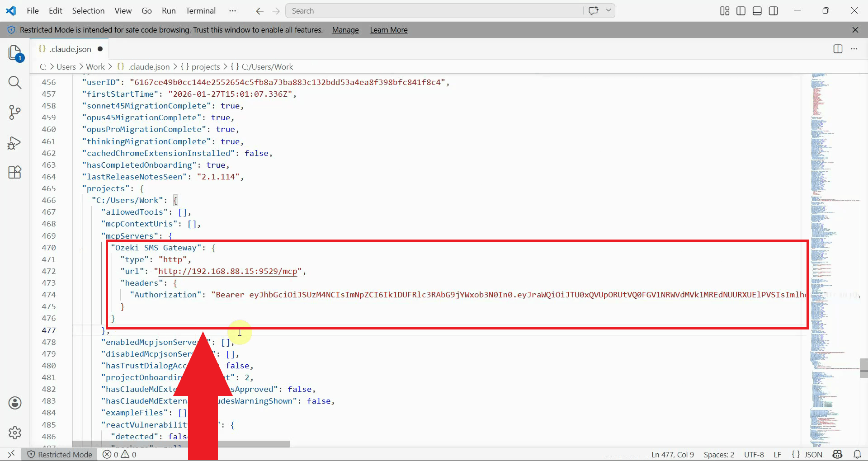Click Users breadcrumb segment
Image resolution: width=868 pixels, height=461 pixels.
pyautogui.click(x=66, y=67)
